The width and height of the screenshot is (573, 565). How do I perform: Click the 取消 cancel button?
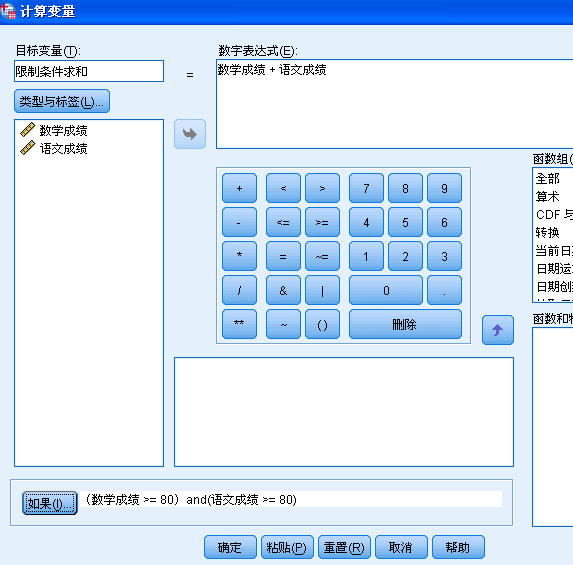pos(401,547)
